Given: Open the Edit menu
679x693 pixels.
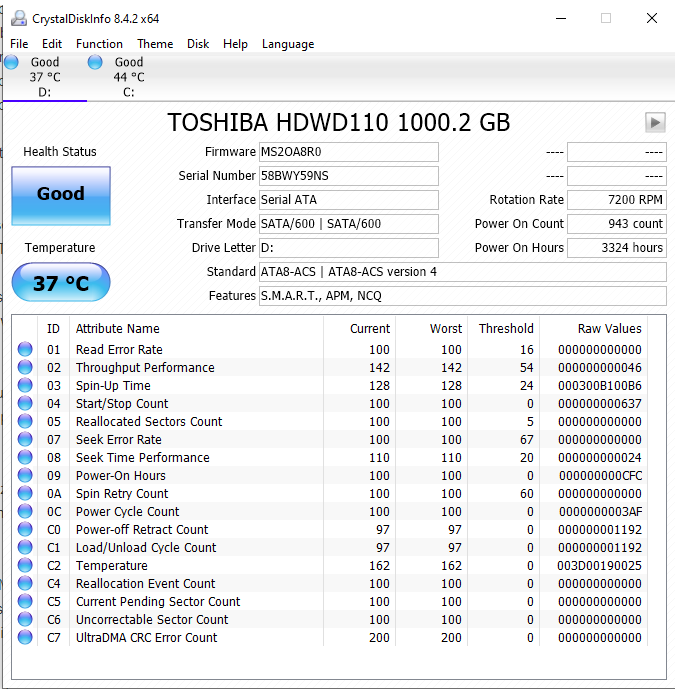Looking at the screenshot, I should [x=52, y=44].
